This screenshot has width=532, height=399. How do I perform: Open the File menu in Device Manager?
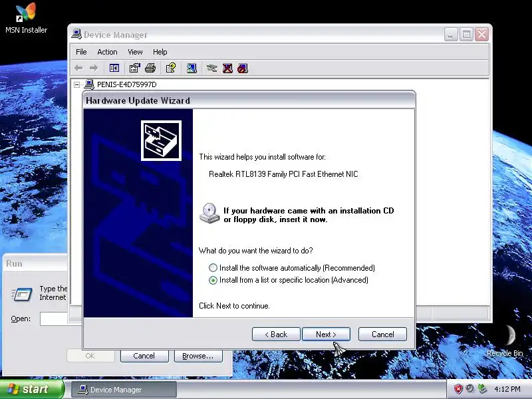point(81,52)
